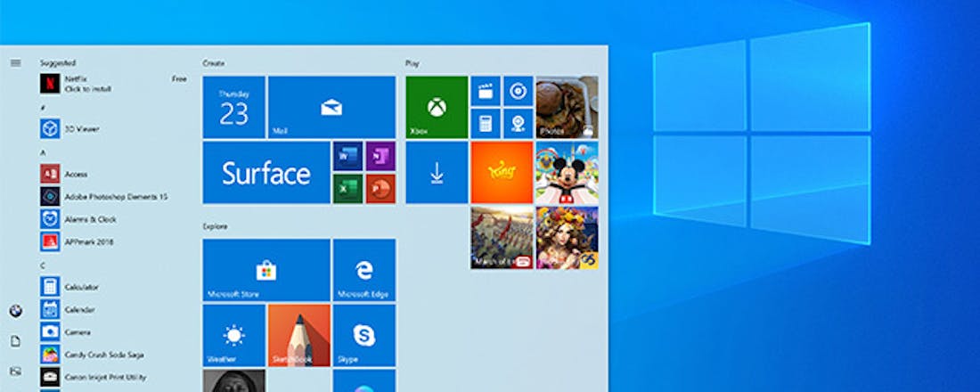Open the Mickey Mouse game tile
Viewport: 980px width, 392px height.
567,172
